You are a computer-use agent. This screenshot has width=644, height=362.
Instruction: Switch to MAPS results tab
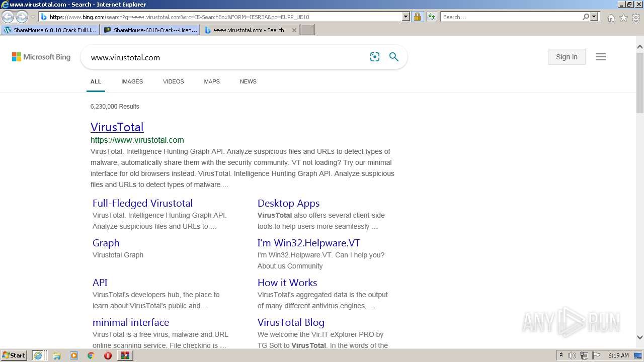point(212,81)
